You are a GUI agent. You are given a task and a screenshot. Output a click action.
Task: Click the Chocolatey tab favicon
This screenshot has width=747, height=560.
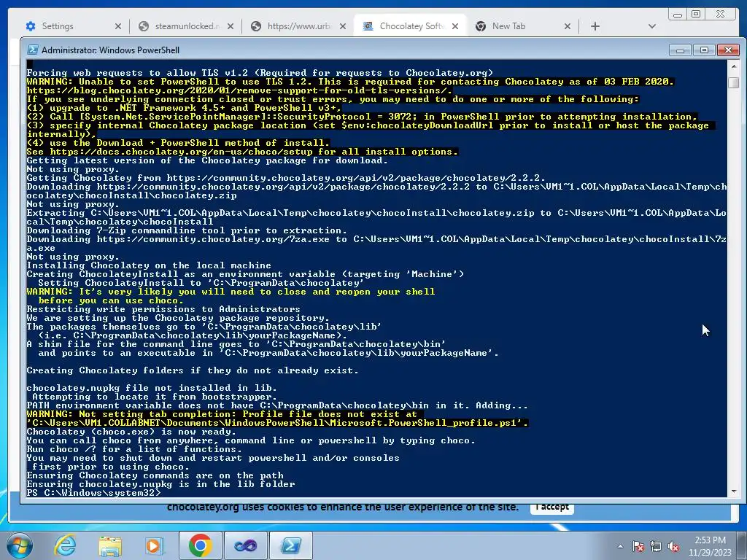pos(368,26)
